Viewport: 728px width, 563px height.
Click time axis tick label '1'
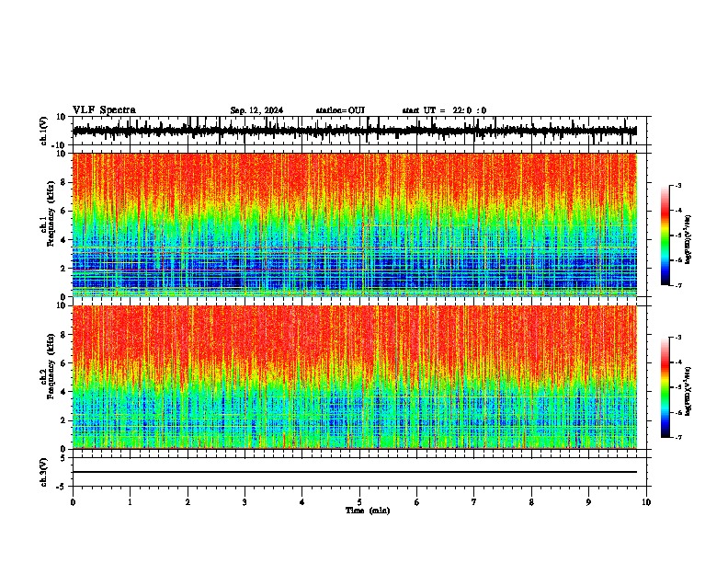point(131,502)
